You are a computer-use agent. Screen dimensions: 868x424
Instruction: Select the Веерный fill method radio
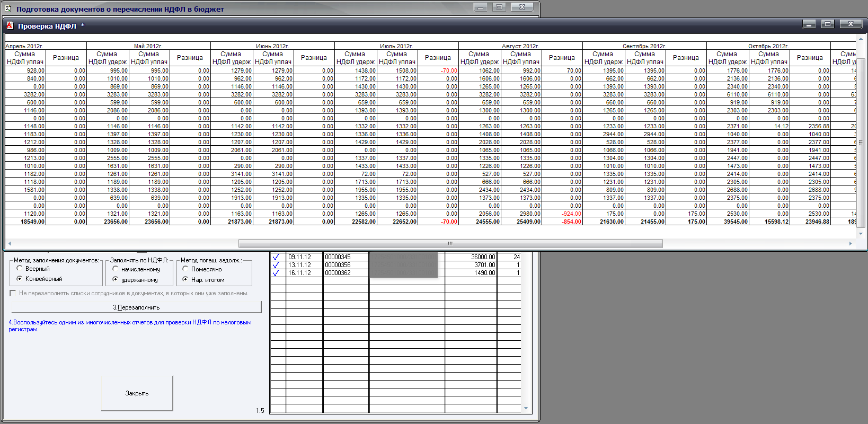coord(20,269)
